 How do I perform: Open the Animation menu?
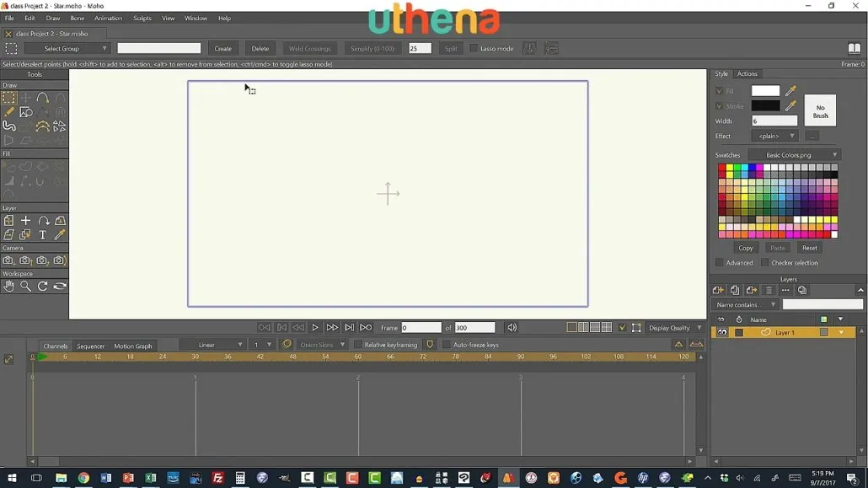(x=108, y=19)
